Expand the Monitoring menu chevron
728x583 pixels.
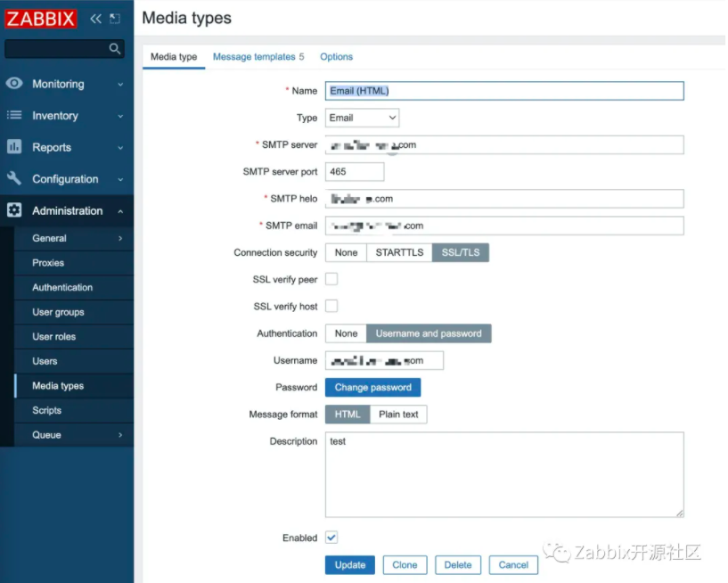(x=120, y=84)
